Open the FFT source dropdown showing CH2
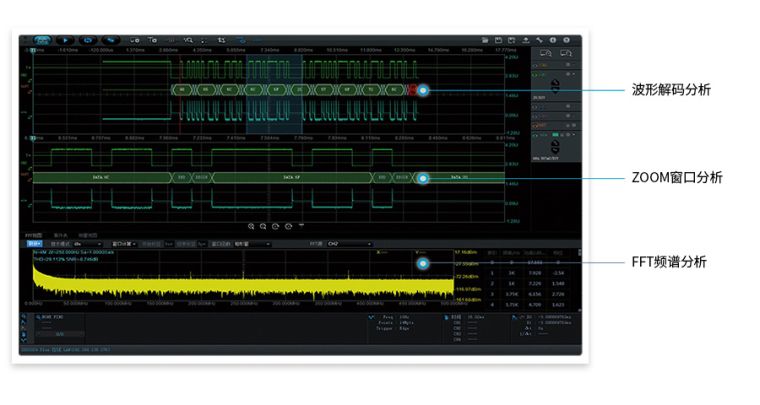 coord(348,243)
